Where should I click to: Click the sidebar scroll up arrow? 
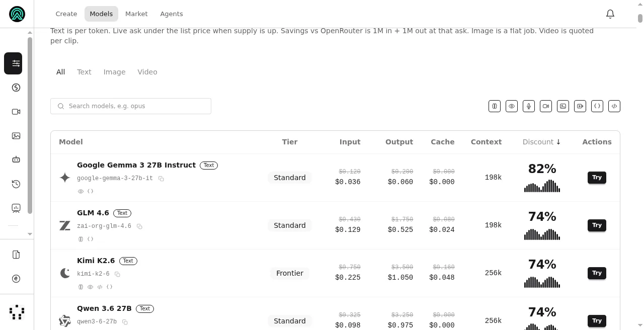pyautogui.click(x=30, y=33)
